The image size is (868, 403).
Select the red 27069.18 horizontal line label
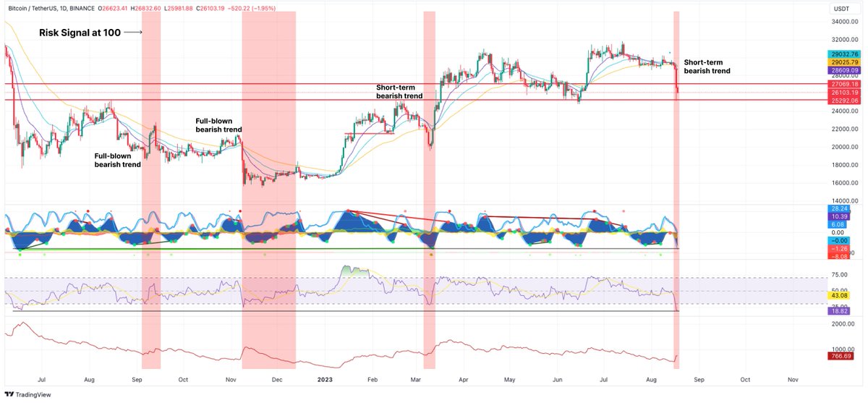pos(841,85)
